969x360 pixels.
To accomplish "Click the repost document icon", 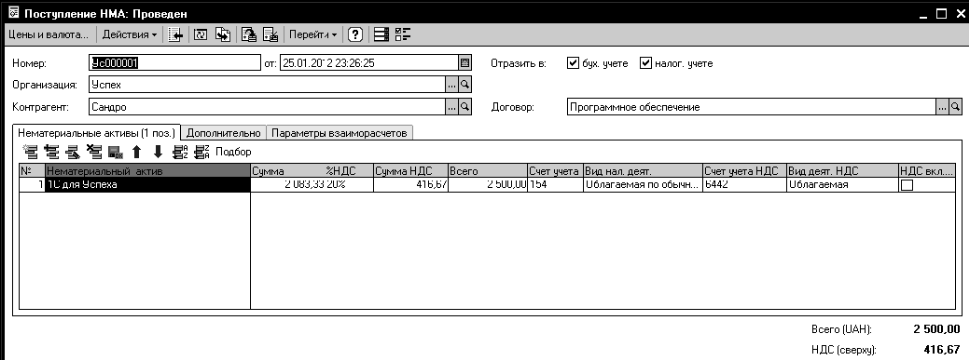I will click(x=271, y=35).
